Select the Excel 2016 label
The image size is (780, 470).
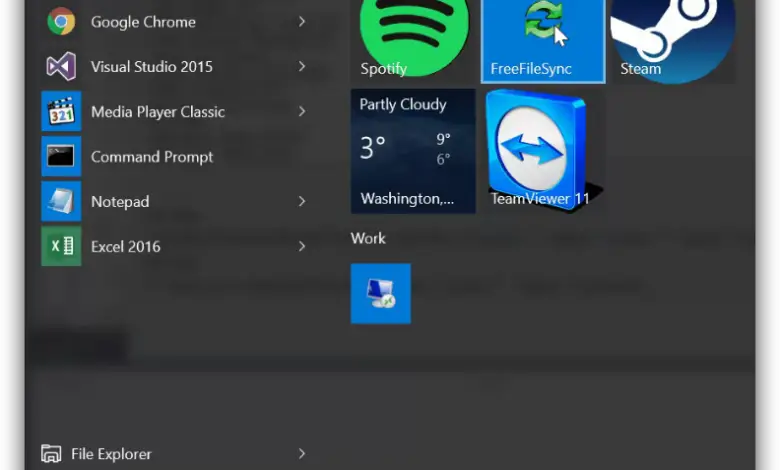tap(126, 247)
